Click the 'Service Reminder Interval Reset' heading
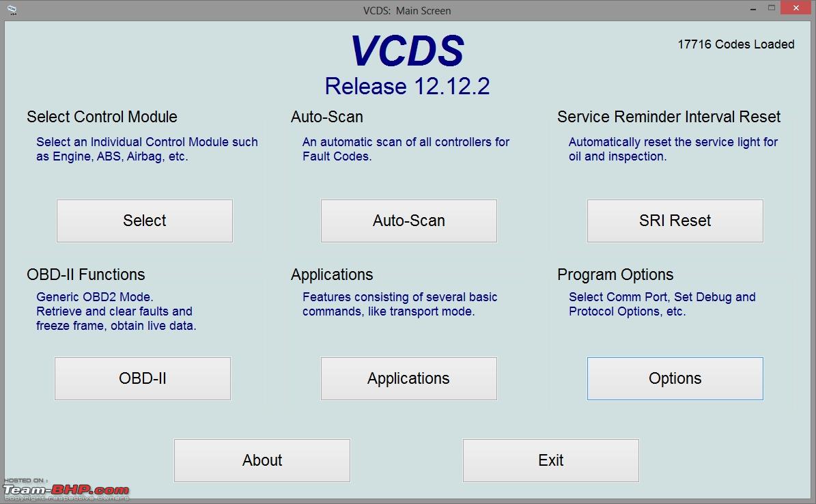Viewport: 816px width, 504px height. tap(669, 117)
